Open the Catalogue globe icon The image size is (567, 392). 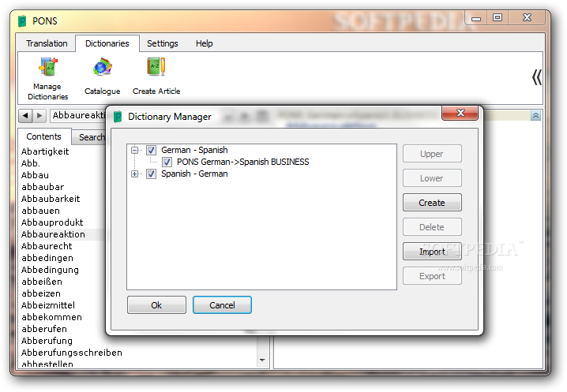(103, 67)
